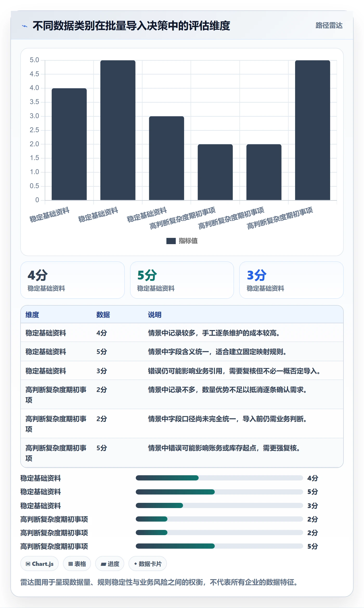364x608 pixels.
Task: Click the 指标值 legend label
Action: 188,241
